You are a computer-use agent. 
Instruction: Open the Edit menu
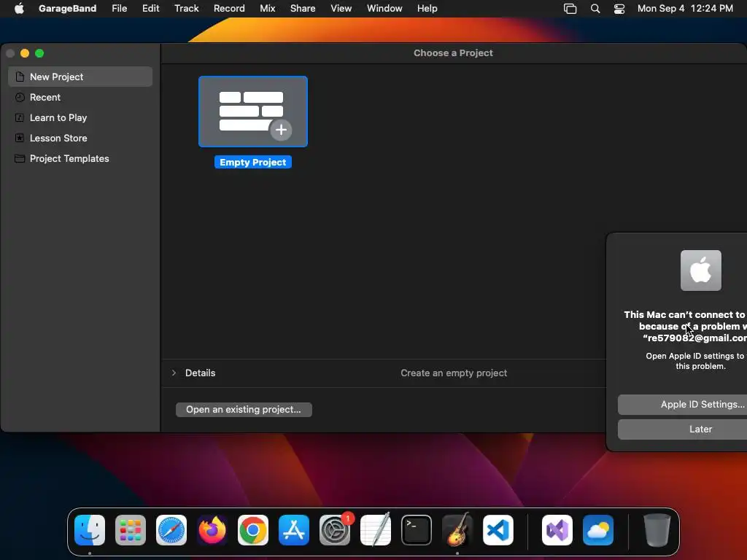150,8
